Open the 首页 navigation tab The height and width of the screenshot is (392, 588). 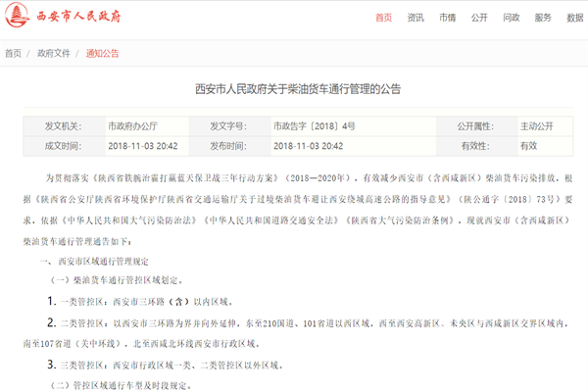point(383,18)
